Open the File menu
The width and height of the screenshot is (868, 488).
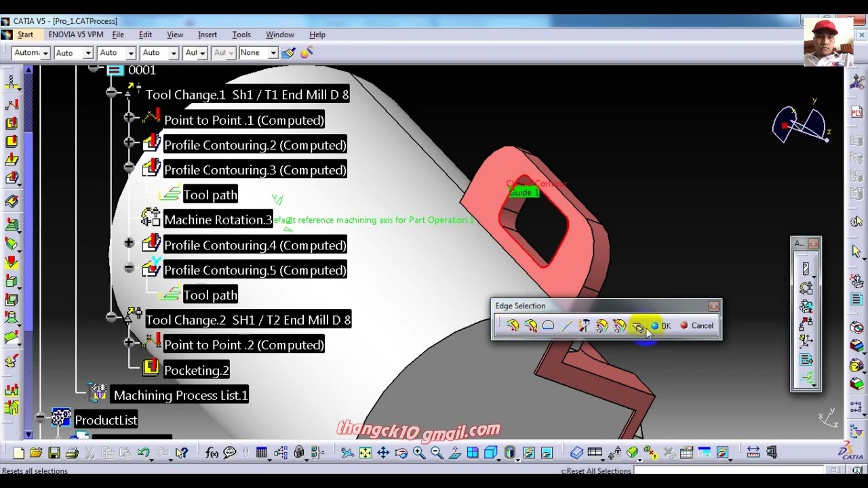(118, 35)
